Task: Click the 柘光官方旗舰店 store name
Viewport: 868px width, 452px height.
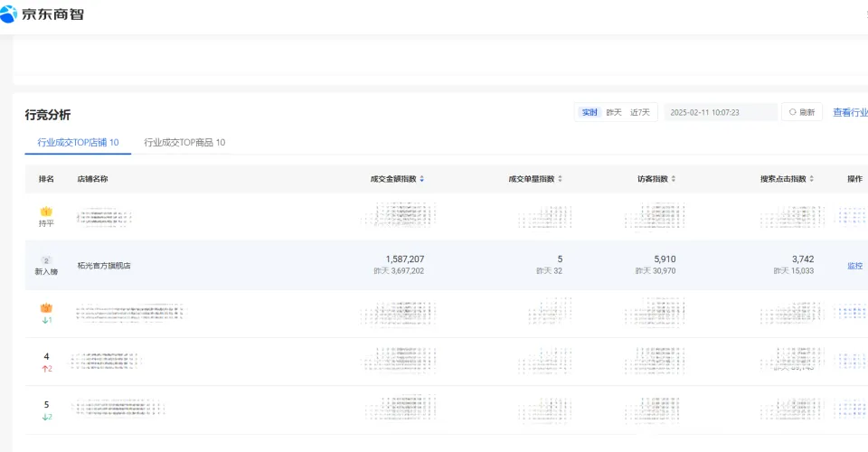Action: coord(104,266)
